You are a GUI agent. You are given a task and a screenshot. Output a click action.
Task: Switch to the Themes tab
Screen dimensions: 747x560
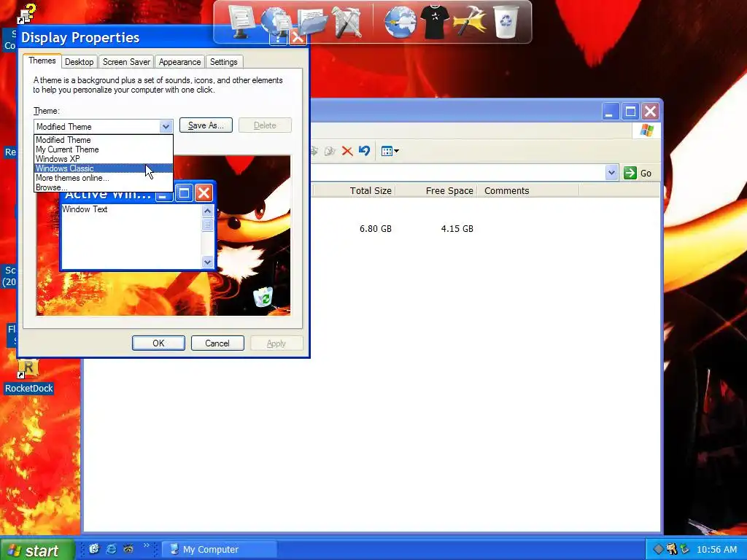tap(42, 61)
